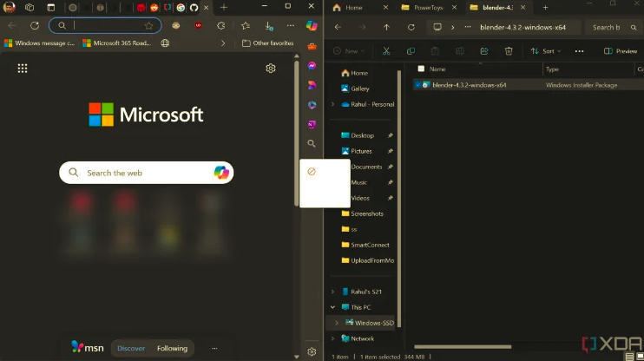The height and width of the screenshot is (361, 644).
Task: Click the Edge address bar field
Action: pyautogui.click(x=105, y=25)
